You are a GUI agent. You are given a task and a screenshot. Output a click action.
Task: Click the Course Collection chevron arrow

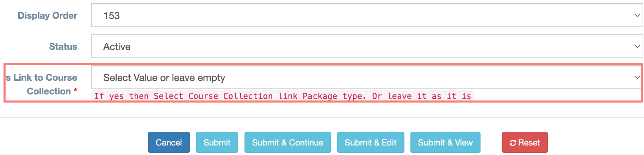click(x=637, y=77)
